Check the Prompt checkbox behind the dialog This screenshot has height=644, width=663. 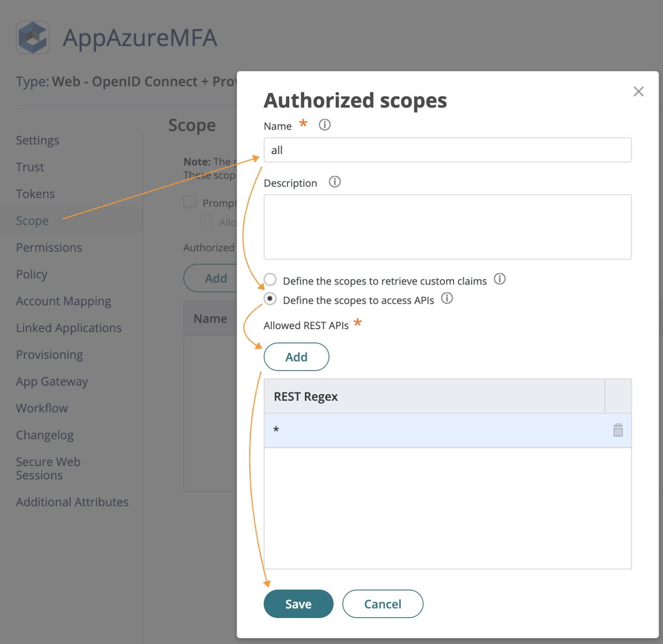[189, 201]
